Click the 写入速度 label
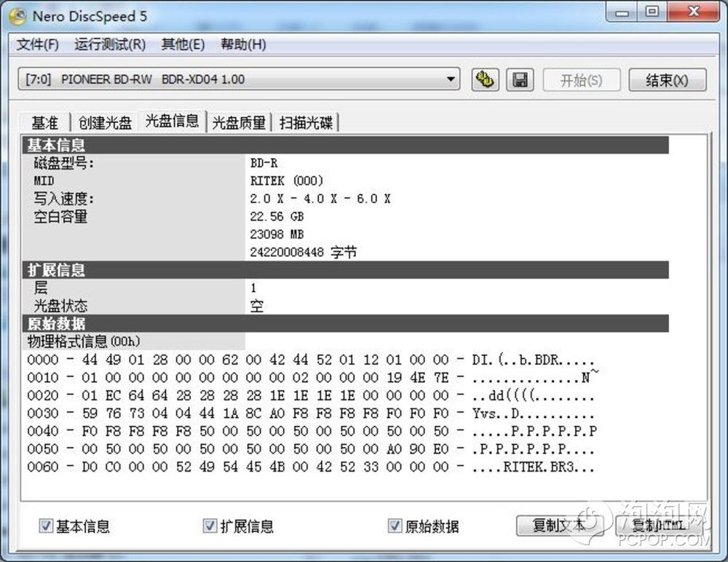This screenshot has height=562, width=728. [63, 199]
